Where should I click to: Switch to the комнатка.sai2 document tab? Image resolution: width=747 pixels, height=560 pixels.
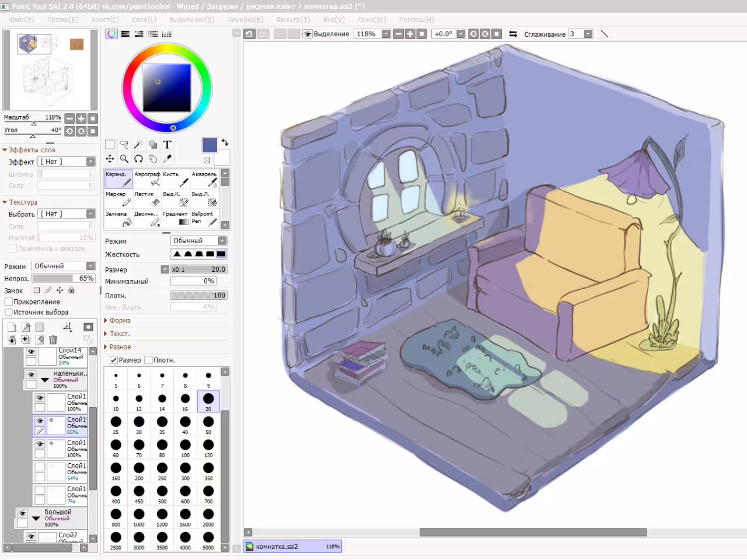292,547
